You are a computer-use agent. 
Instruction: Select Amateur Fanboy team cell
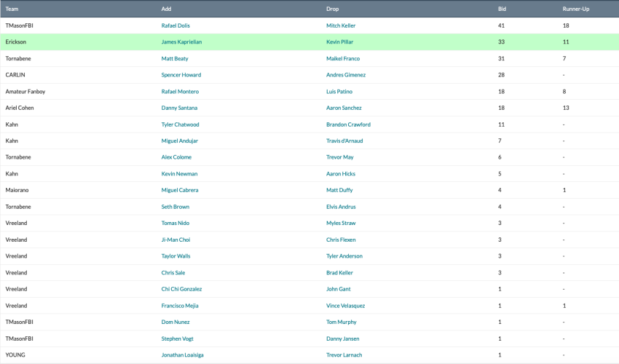click(x=25, y=92)
